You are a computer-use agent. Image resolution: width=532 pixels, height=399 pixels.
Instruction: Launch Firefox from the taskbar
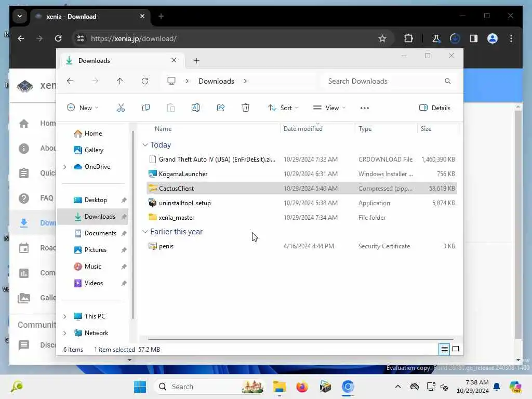coord(302,387)
